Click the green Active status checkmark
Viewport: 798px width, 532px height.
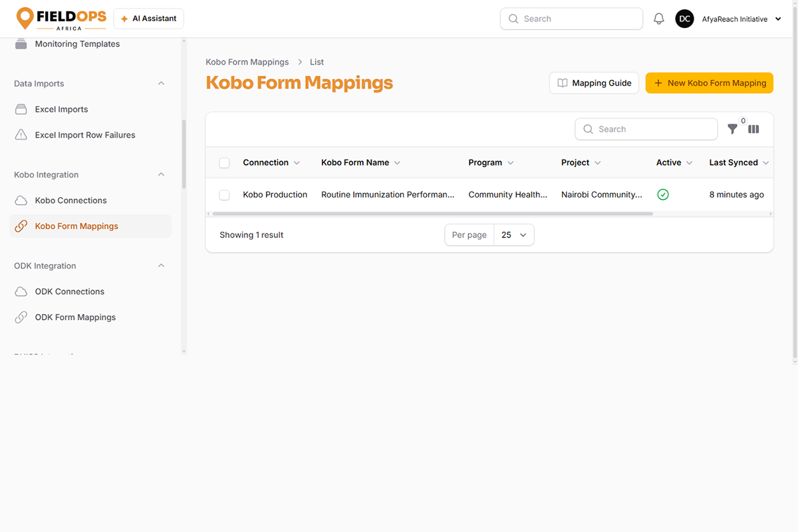click(x=663, y=195)
